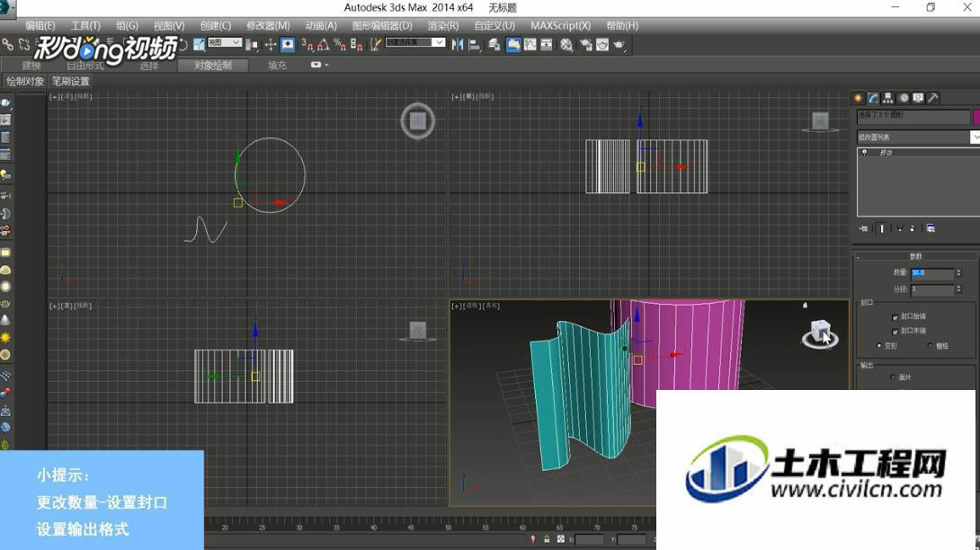980x550 pixels.
Task: Switch to the Create command panel tab
Action: tap(858, 98)
